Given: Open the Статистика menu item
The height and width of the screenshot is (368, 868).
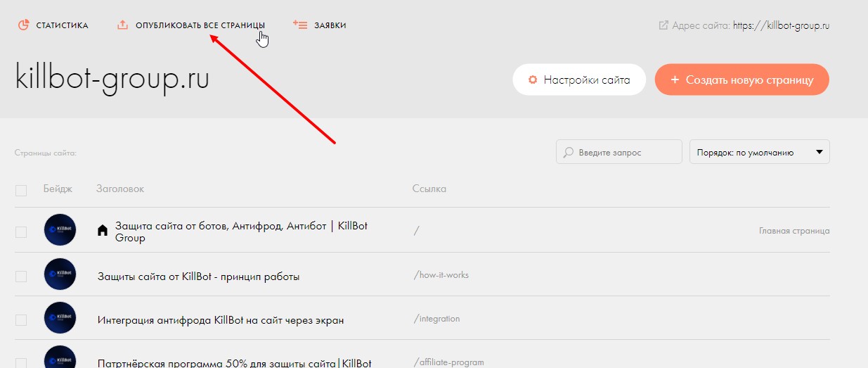Looking at the screenshot, I should point(63,25).
